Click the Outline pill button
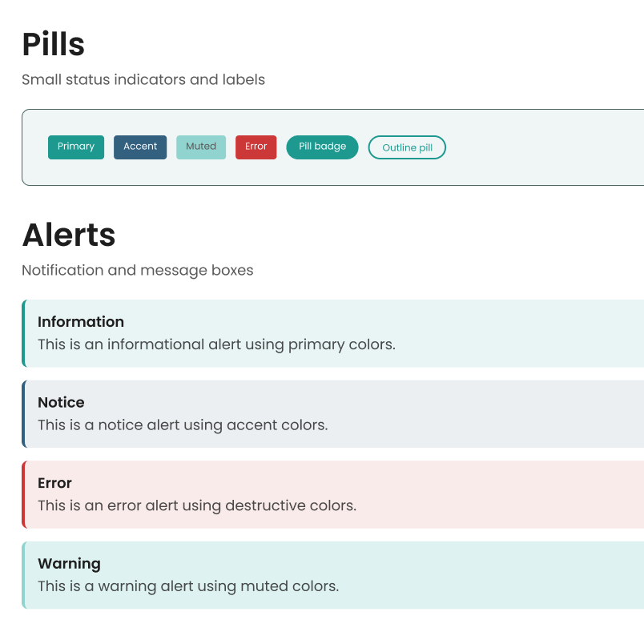 click(407, 147)
